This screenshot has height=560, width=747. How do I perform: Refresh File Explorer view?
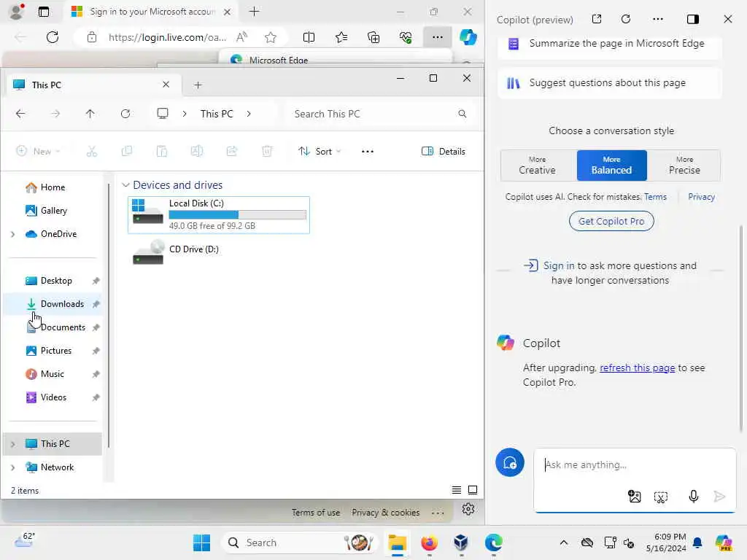(125, 114)
